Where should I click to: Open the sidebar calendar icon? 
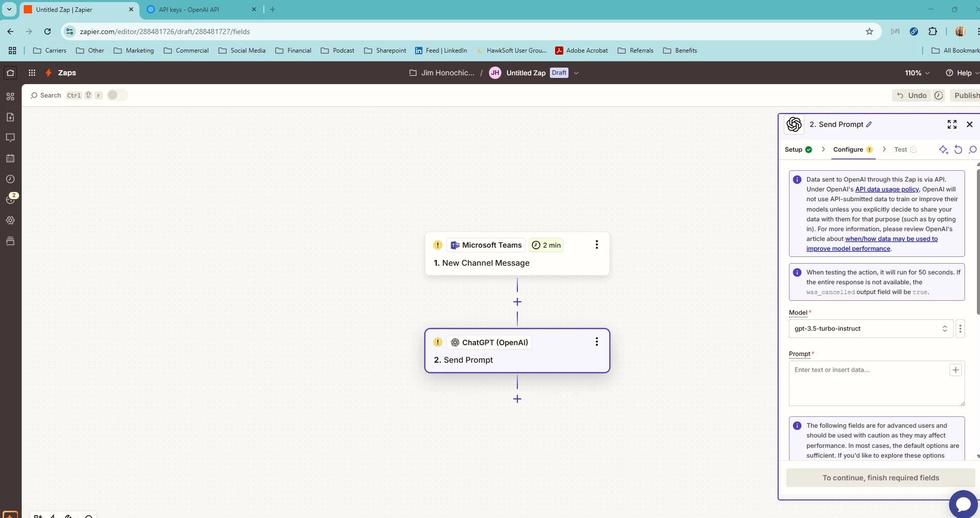10,158
